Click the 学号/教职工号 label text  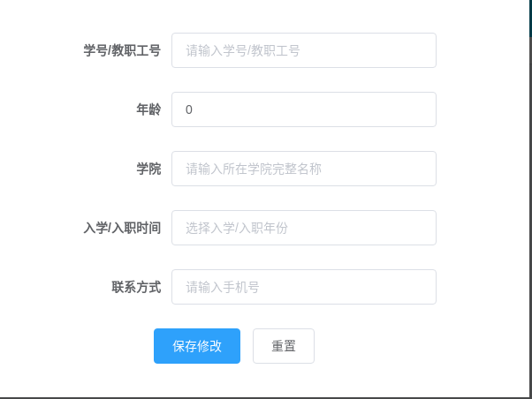point(122,51)
